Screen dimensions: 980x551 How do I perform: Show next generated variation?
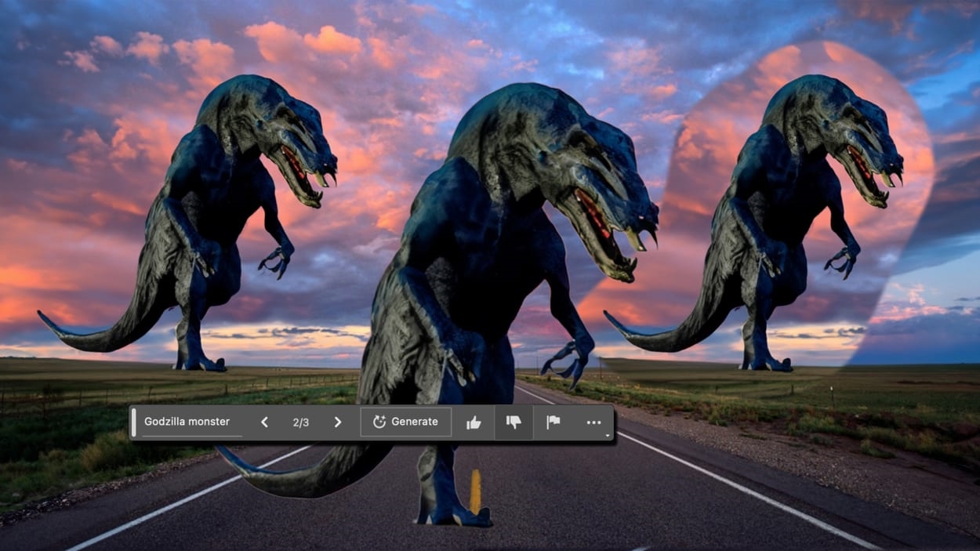pyautogui.click(x=338, y=422)
